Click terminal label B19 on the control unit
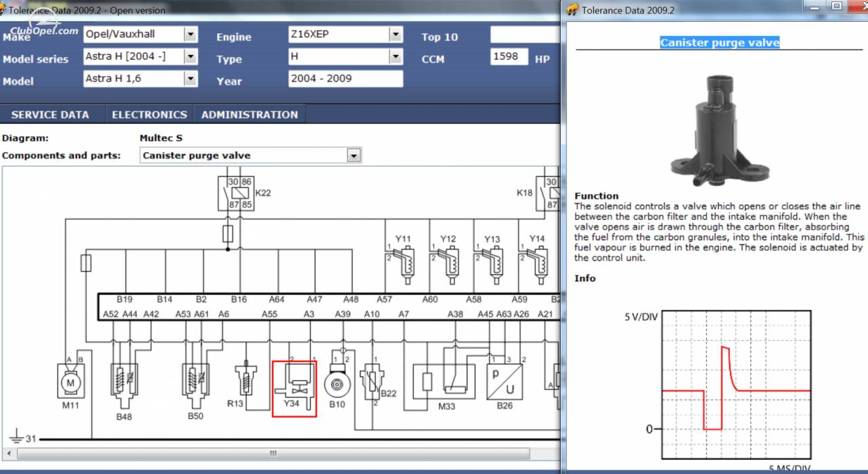This screenshot has height=474, width=868. 124,299
